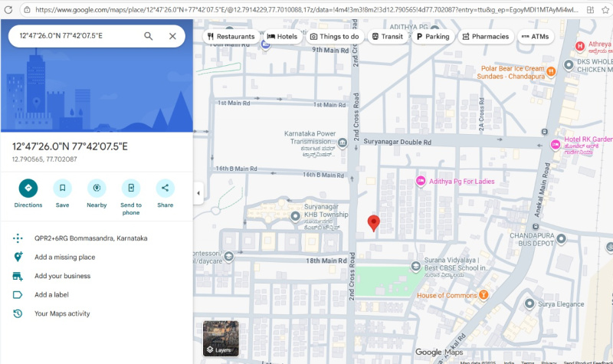Open Terms link at map footer
The height and width of the screenshot is (364, 613).
click(527, 362)
